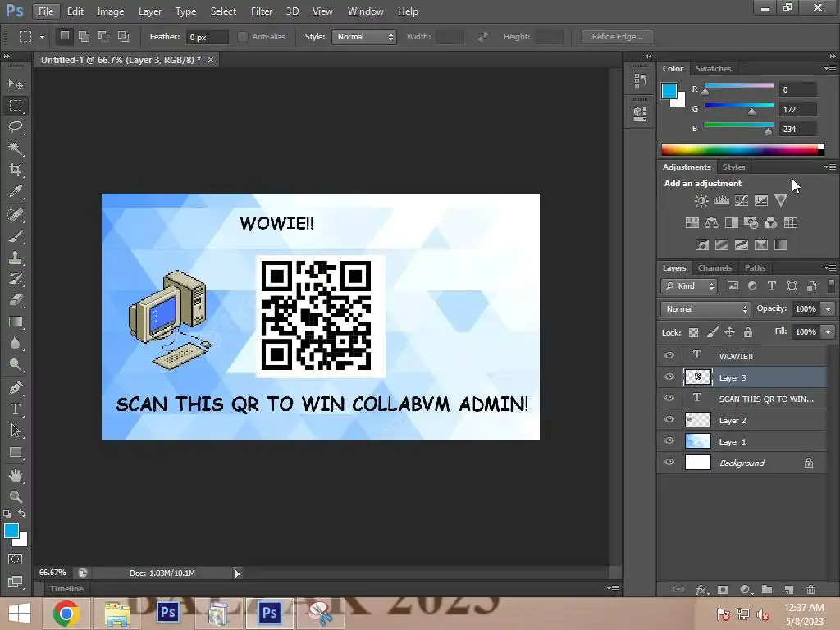Switch to the Channels tab

pyautogui.click(x=714, y=268)
